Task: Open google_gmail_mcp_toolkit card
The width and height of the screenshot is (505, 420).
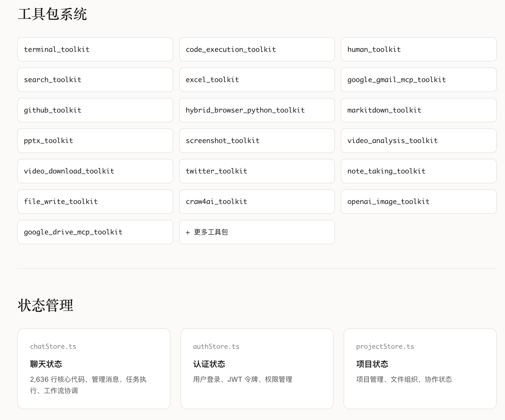Action: tap(418, 80)
